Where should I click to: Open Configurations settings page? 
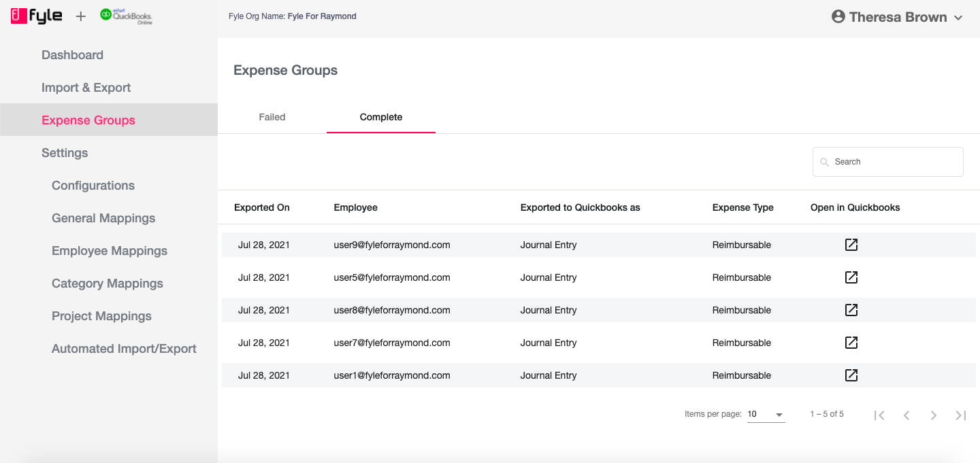coord(93,186)
